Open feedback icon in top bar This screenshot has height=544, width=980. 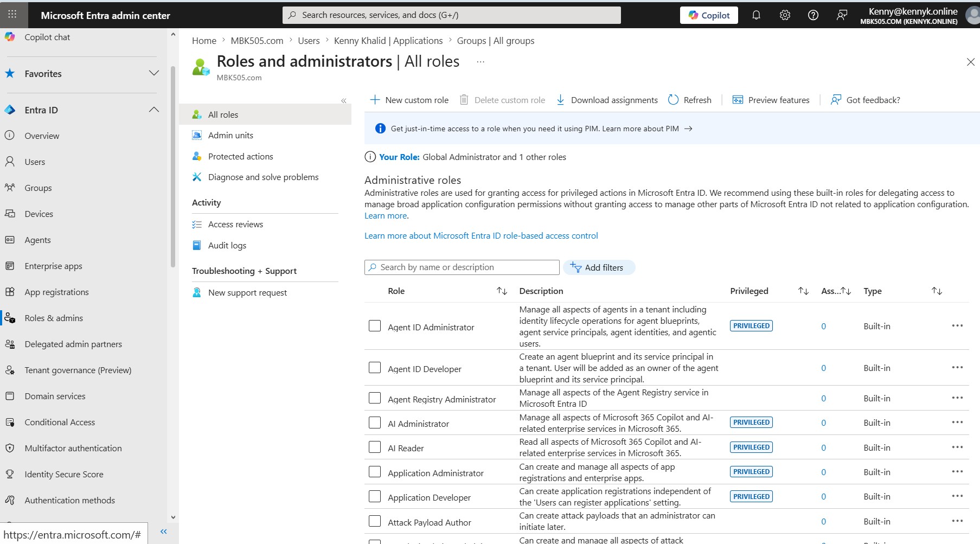(842, 15)
